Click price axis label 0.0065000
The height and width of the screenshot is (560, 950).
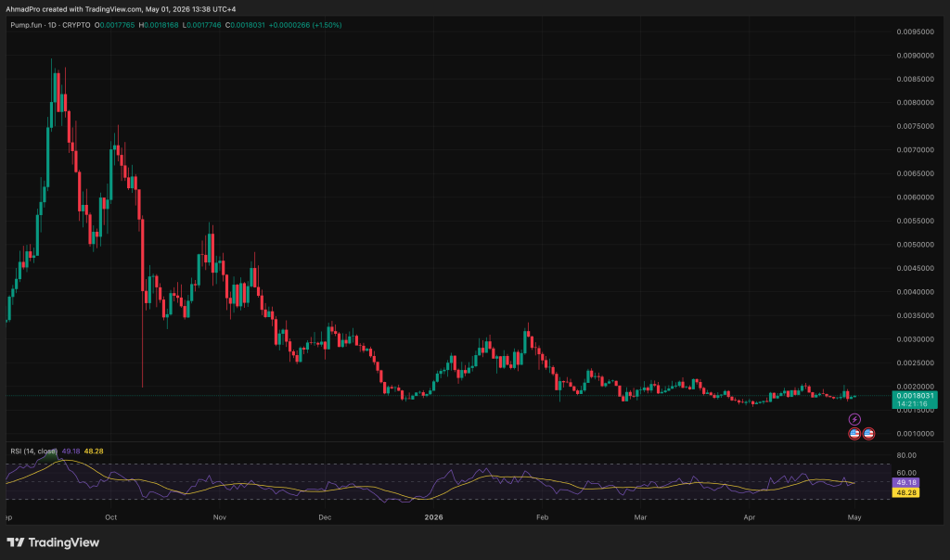[915, 173]
